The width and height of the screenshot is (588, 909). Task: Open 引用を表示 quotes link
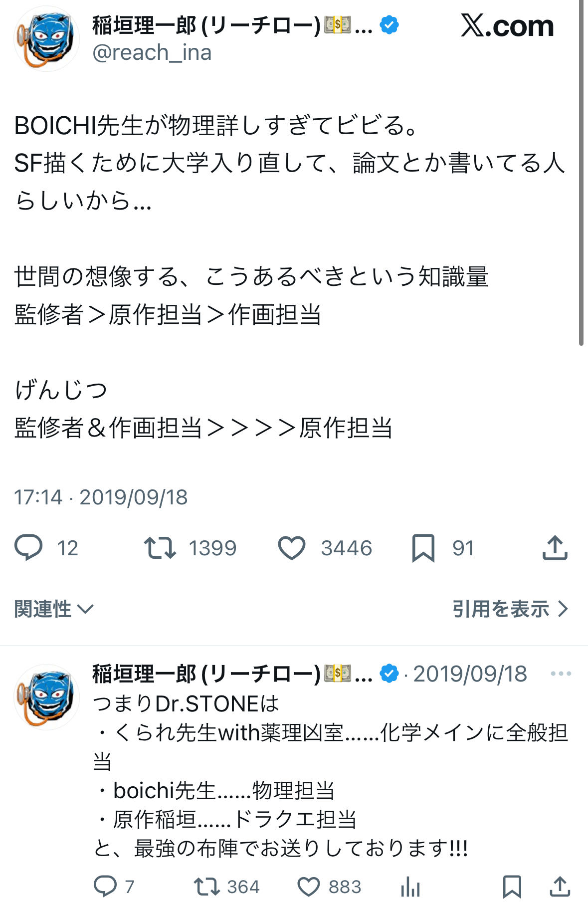[510, 609]
